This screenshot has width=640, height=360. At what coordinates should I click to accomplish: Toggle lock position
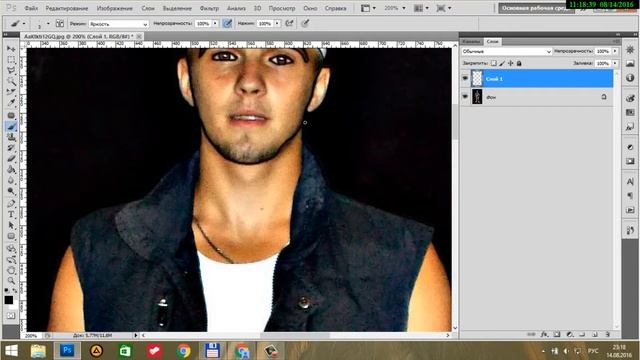511,63
